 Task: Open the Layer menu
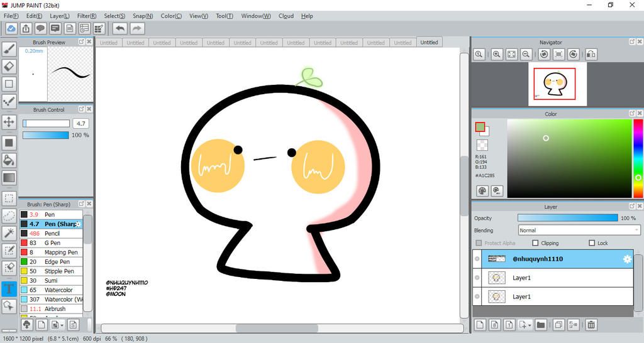(60, 16)
